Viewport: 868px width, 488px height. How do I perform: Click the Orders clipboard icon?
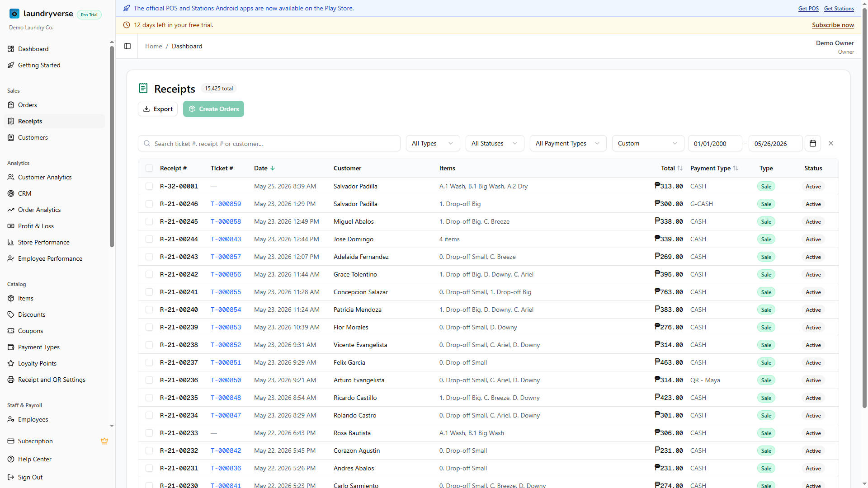(x=11, y=105)
